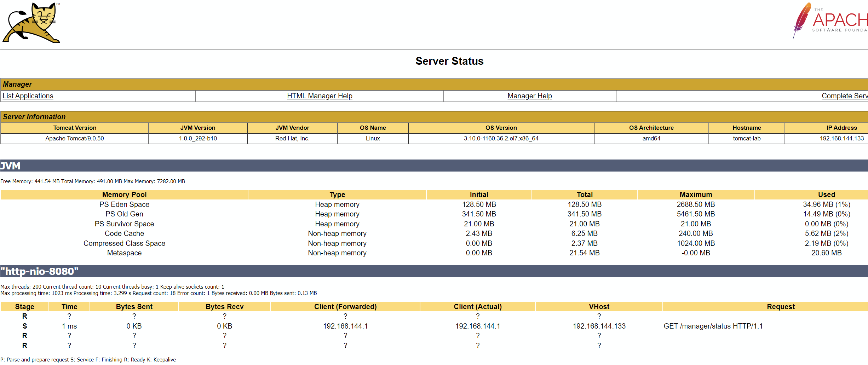Click the 240.00 MB Code Cache maximum
Viewport: 868px width, 365px height.
click(x=696, y=233)
